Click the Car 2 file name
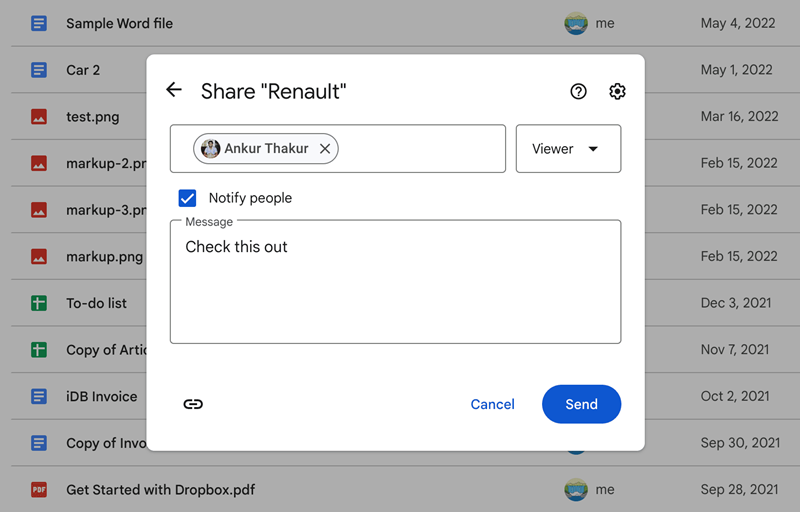This screenshot has height=512, width=800. click(83, 70)
